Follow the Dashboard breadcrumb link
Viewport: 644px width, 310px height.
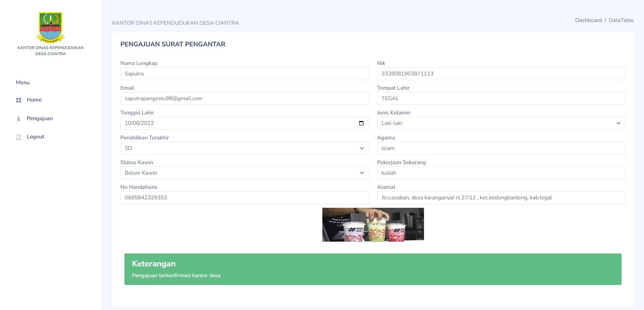(588, 20)
